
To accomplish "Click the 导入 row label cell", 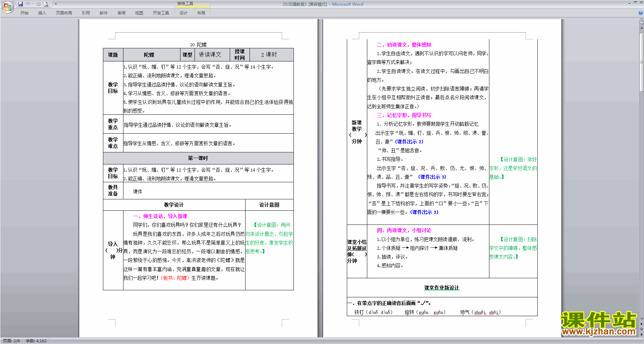I will pyautogui.click(x=113, y=250).
